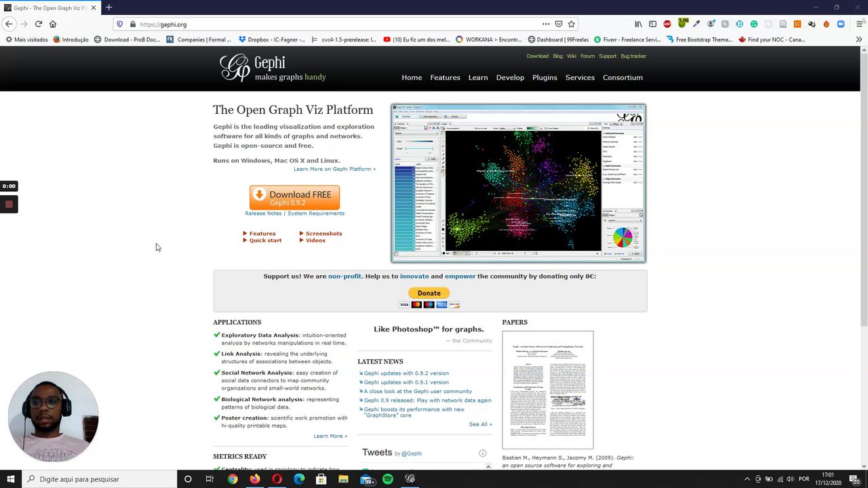Open the Consortium menu item
This screenshot has height=488, width=868.
pyautogui.click(x=623, y=77)
